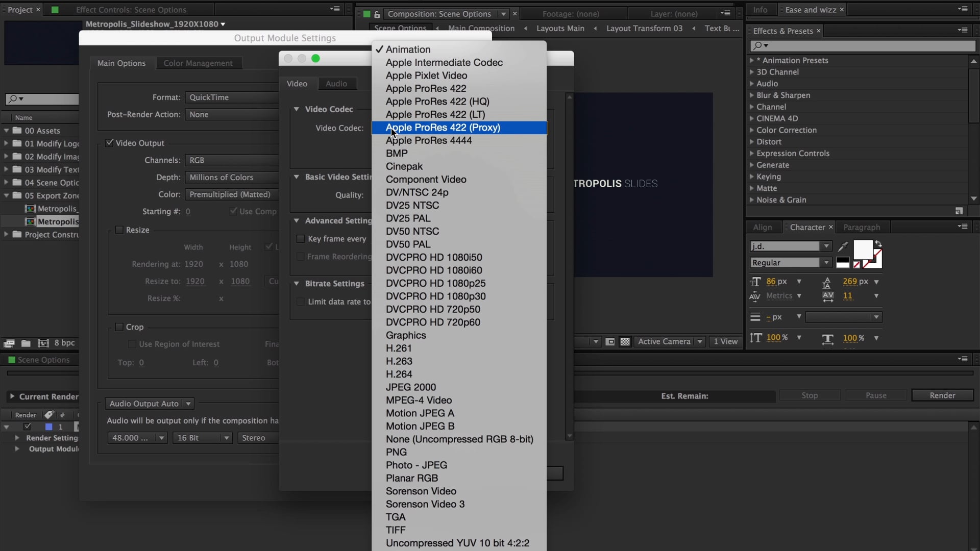Click the stroke width icon
This screenshot has height=551, width=980.
coord(755,317)
